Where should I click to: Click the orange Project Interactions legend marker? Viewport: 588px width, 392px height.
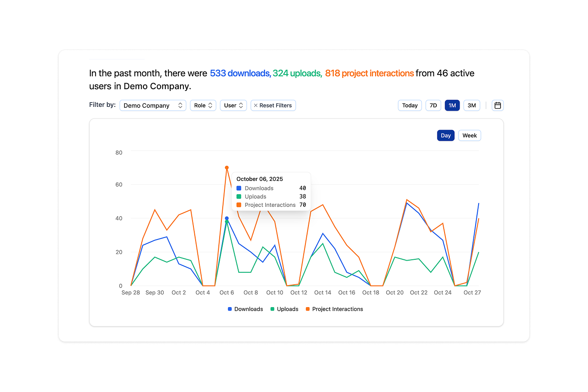tap(309, 309)
